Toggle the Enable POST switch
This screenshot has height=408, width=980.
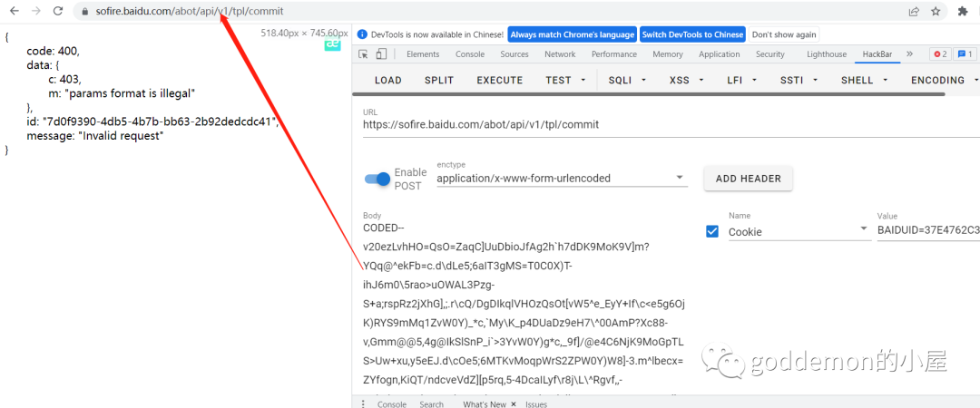click(377, 179)
